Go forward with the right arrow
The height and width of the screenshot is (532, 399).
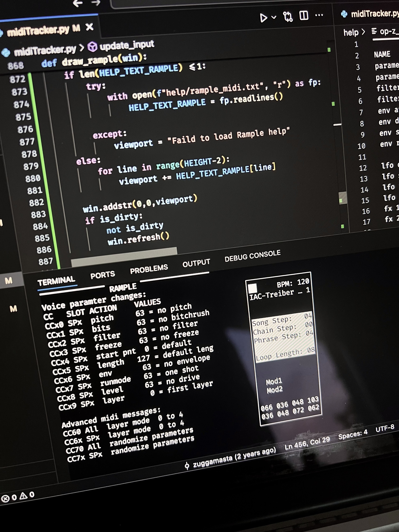(x=96, y=3)
